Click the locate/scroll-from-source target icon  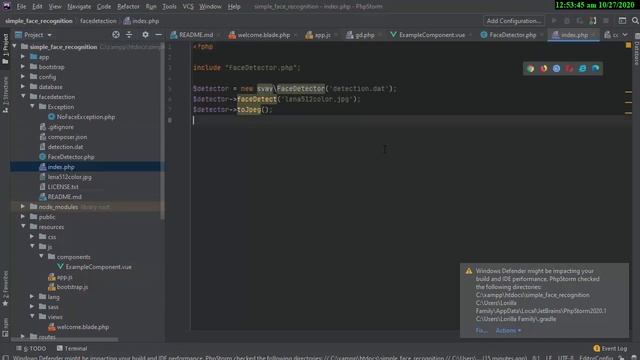pos(116,35)
